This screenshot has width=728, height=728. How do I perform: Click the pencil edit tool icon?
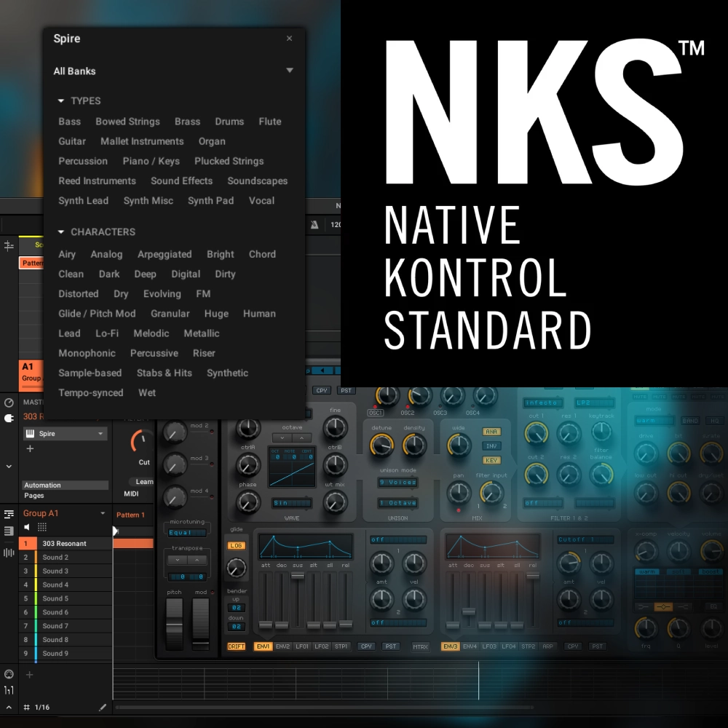[103, 707]
